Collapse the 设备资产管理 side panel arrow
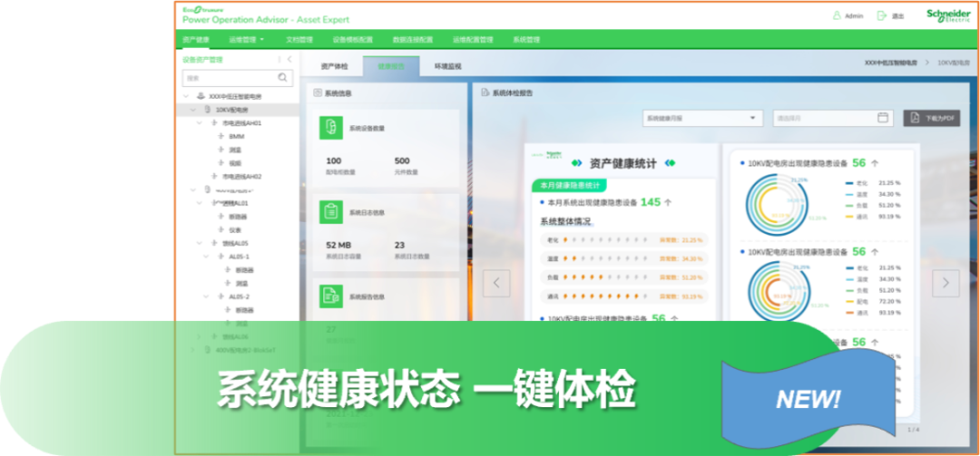 tap(289, 59)
